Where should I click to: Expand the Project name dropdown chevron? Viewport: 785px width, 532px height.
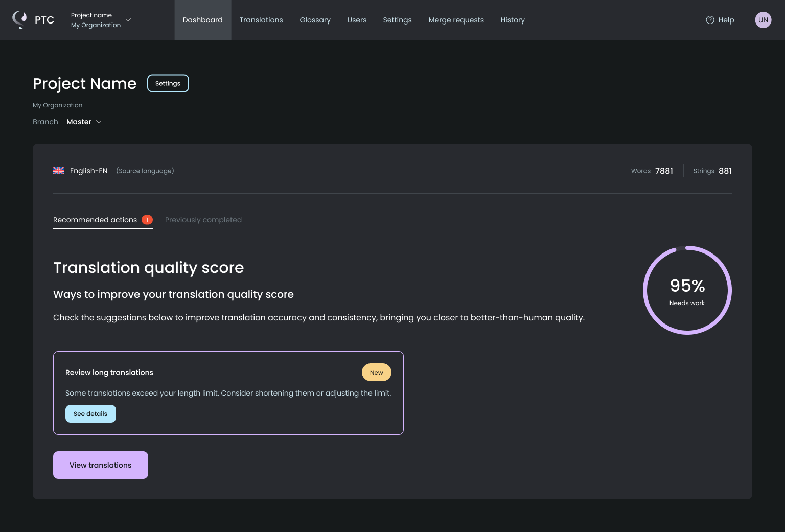pyautogui.click(x=128, y=20)
